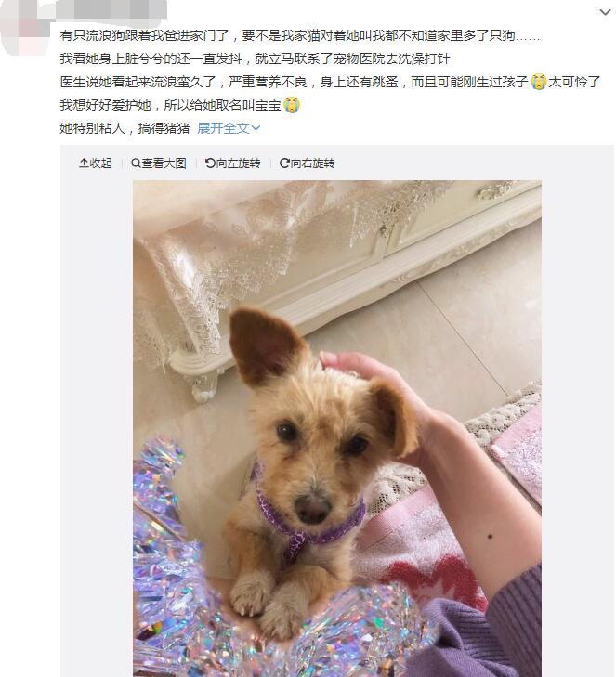
Task: Rotate image using 向右旋转 label
Action: coord(312,163)
